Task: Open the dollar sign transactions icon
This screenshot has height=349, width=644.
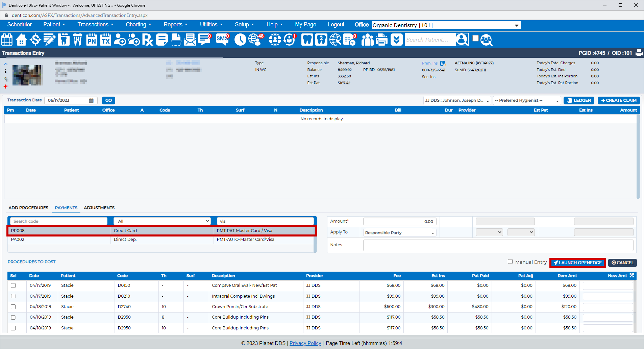Action: point(35,40)
